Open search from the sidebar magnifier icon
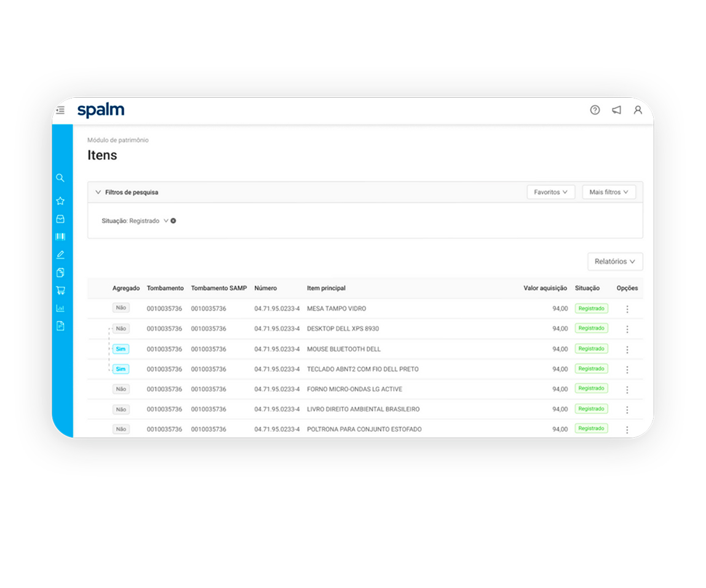 (x=60, y=178)
